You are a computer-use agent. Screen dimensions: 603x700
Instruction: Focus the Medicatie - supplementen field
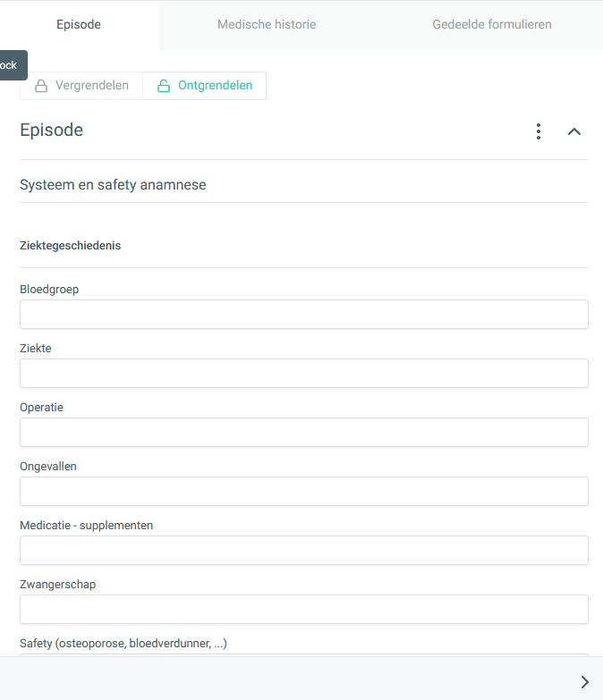point(303,550)
